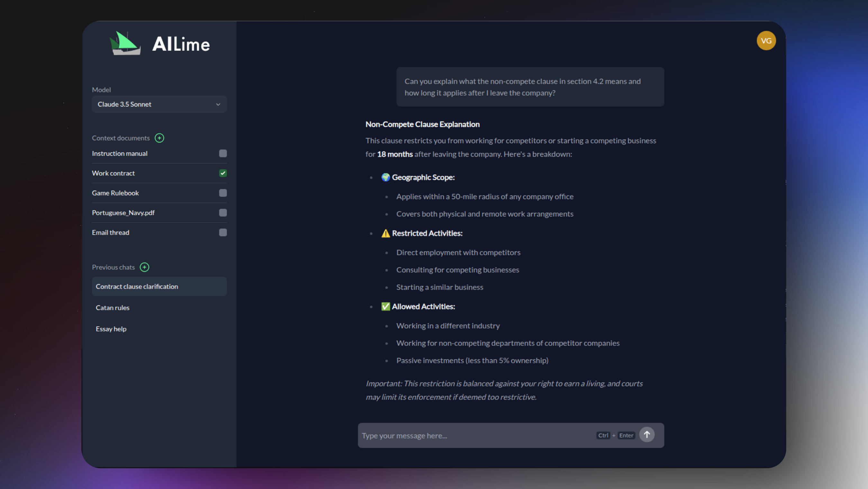Click the AILime brand name text
Viewport: 868px width, 489px height.
point(181,44)
